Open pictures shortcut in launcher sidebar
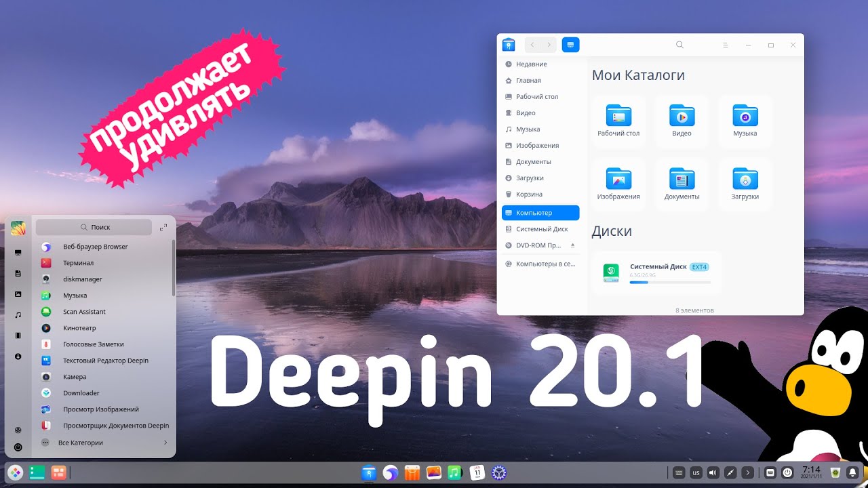Image resolution: width=868 pixels, height=488 pixels. coord(18,294)
